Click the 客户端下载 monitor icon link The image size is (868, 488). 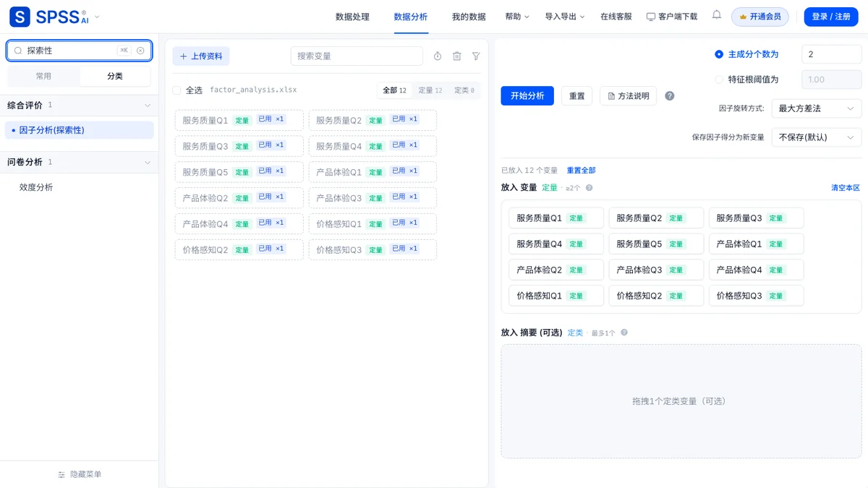pyautogui.click(x=672, y=17)
